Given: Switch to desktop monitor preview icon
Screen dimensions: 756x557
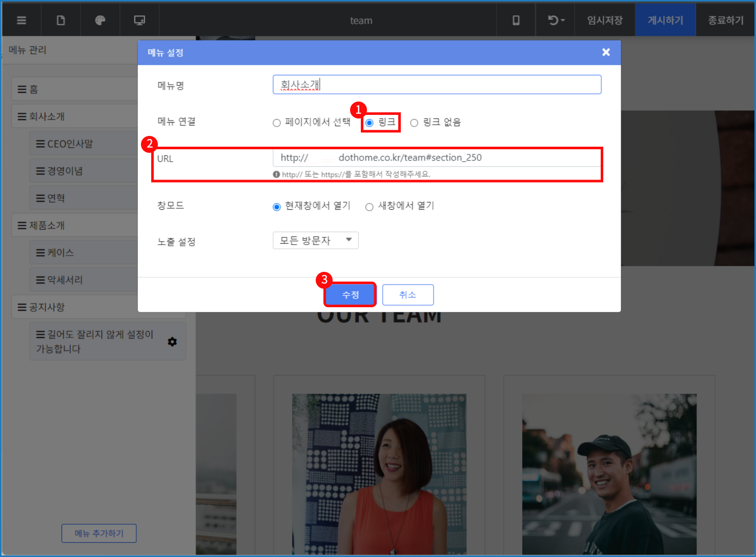Looking at the screenshot, I should click(x=139, y=21).
